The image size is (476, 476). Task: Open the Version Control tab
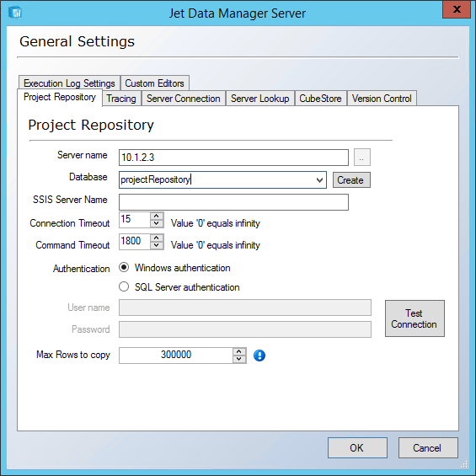pos(382,99)
